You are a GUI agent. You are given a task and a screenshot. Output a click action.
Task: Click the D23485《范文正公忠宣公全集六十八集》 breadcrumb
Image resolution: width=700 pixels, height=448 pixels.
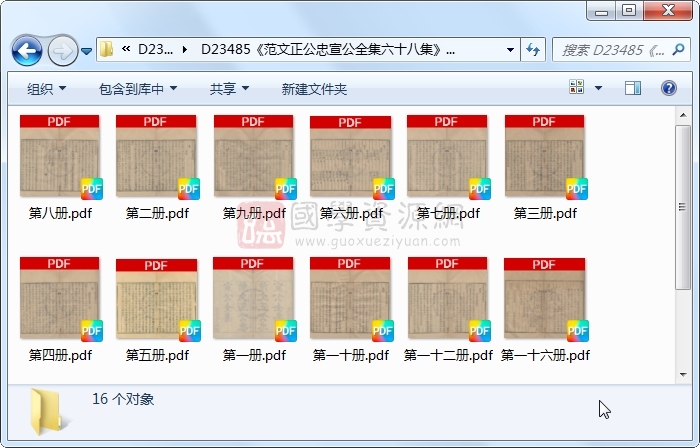click(328, 49)
